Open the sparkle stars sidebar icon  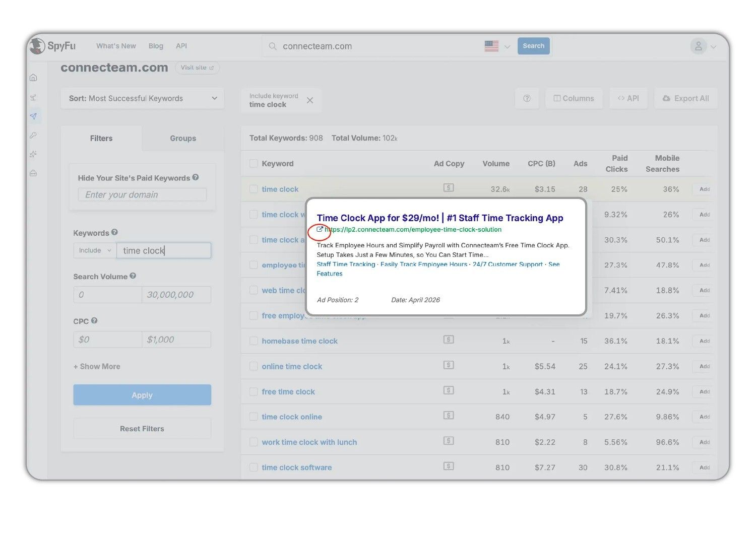click(x=33, y=154)
